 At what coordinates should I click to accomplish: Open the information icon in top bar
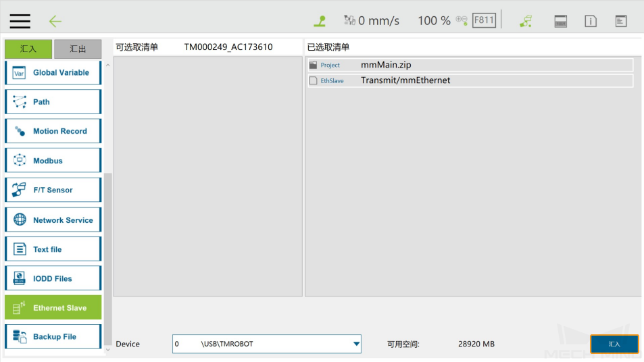pos(591,21)
